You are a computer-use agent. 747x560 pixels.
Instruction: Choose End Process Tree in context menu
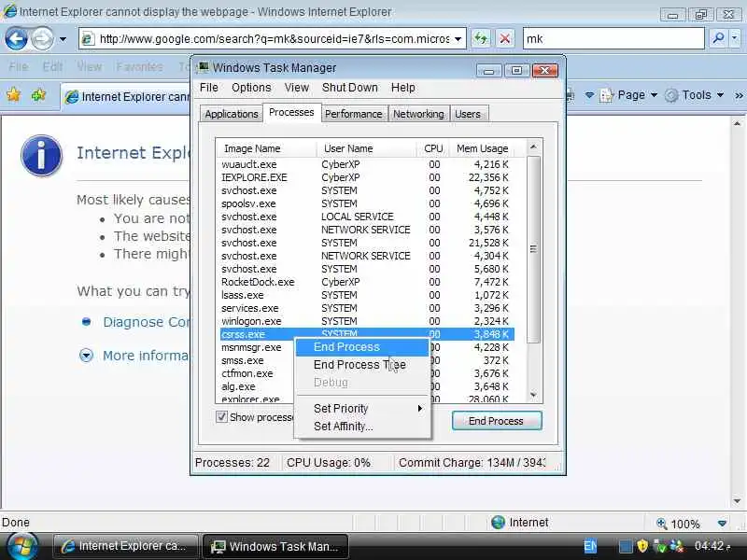(363, 365)
